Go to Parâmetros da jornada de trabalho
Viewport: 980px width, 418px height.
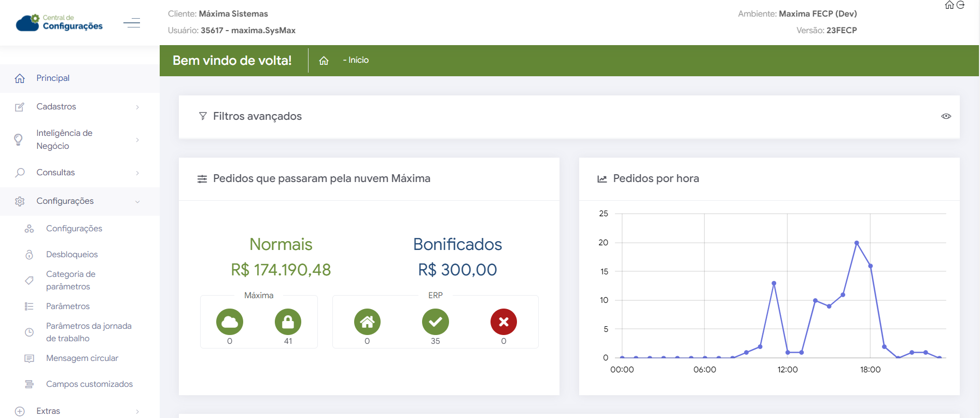[x=89, y=332]
